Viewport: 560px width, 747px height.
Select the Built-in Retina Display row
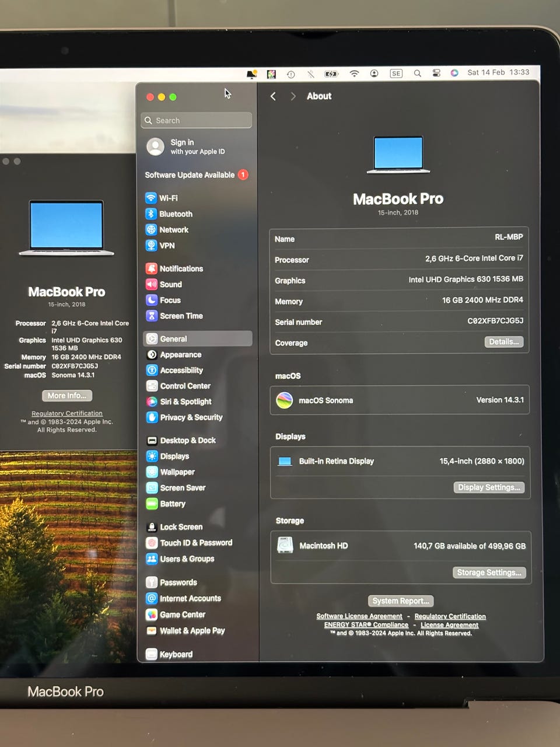pos(400,461)
